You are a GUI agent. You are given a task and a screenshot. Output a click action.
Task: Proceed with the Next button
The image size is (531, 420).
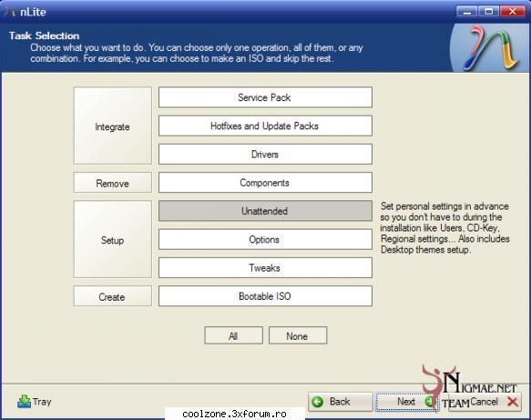407,402
